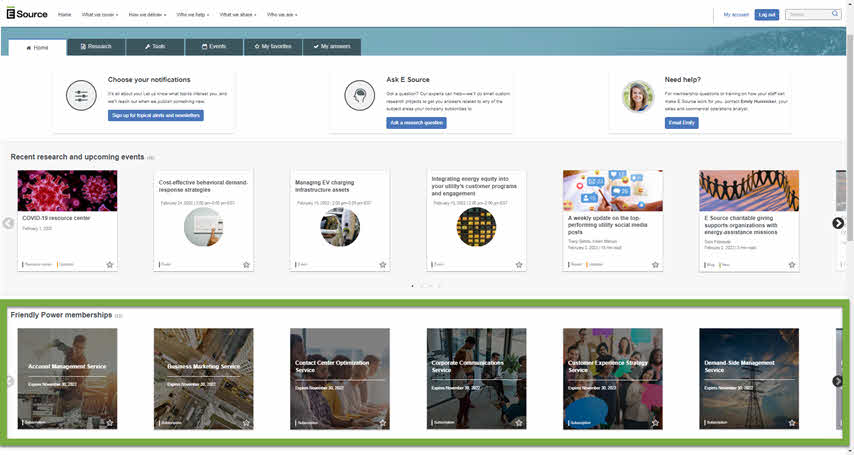Go to Home in top navigation
Screen dimensions: 854x455
tap(65, 15)
